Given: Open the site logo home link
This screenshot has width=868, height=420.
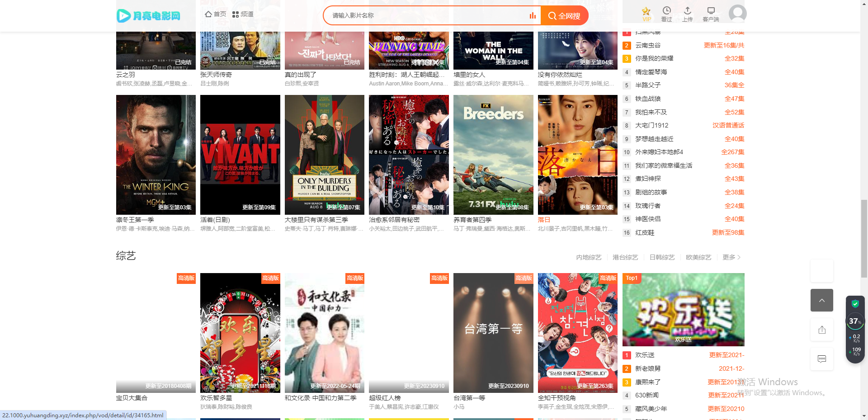Looking at the screenshot, I should [x=148, y=16].
